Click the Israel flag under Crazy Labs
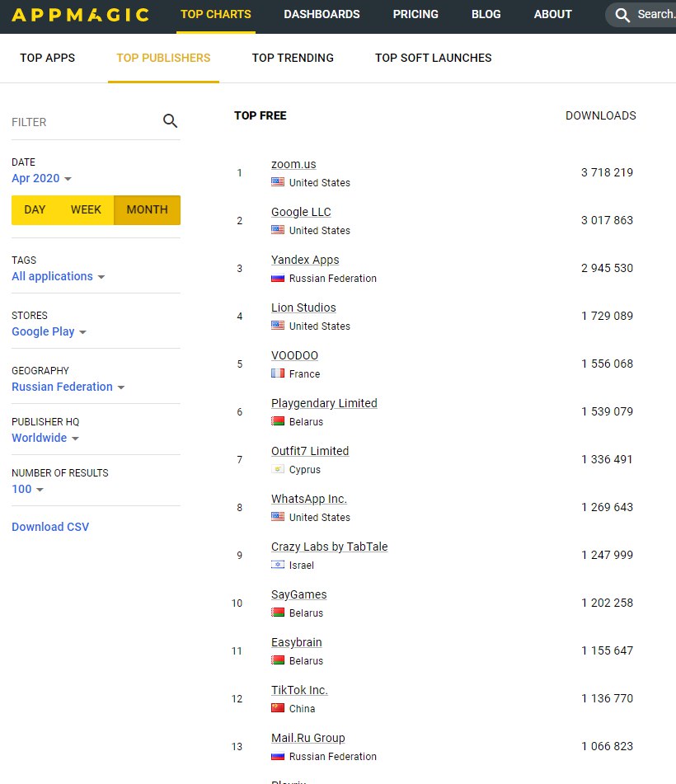676x784 pixels. (278, 565)
